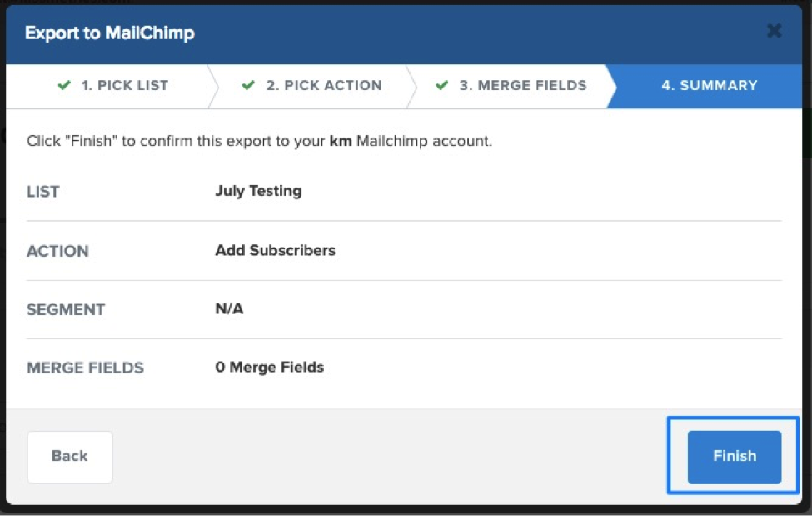Image resolution: width=812 pixels, height=516 pixels.
Task: Select the Add Subscribers action value
Action: pos(275,250)
